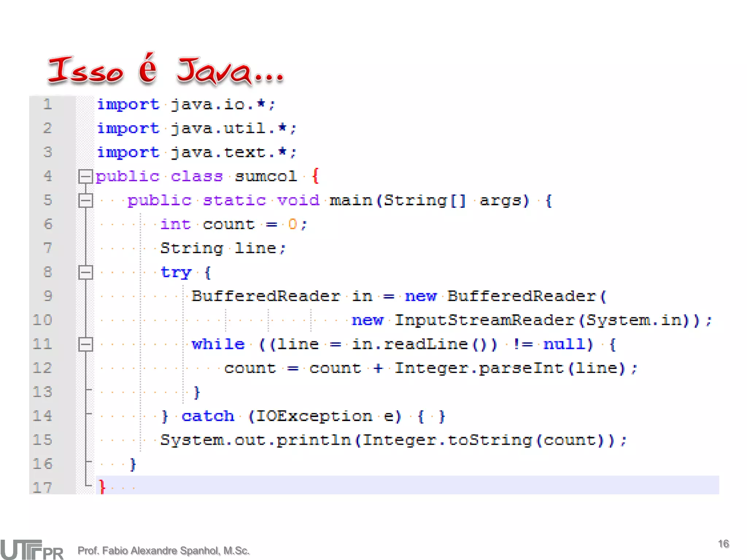Collapse the while loop fold marker

pyautogui.click(x=85, y=345)
